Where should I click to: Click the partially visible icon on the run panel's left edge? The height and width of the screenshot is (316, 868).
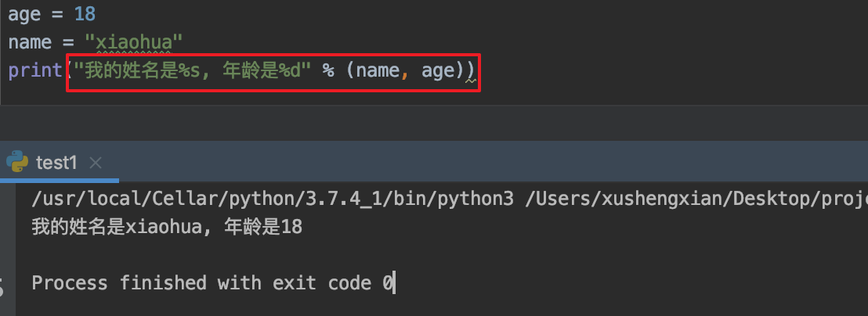[x=2, y=285]
